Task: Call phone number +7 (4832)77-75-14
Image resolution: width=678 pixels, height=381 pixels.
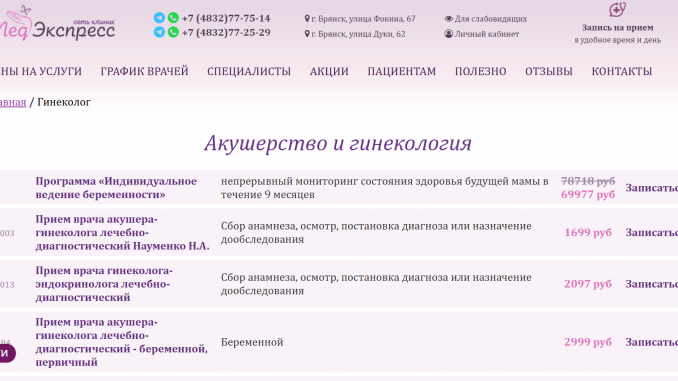Action: (x=226, y=18)
